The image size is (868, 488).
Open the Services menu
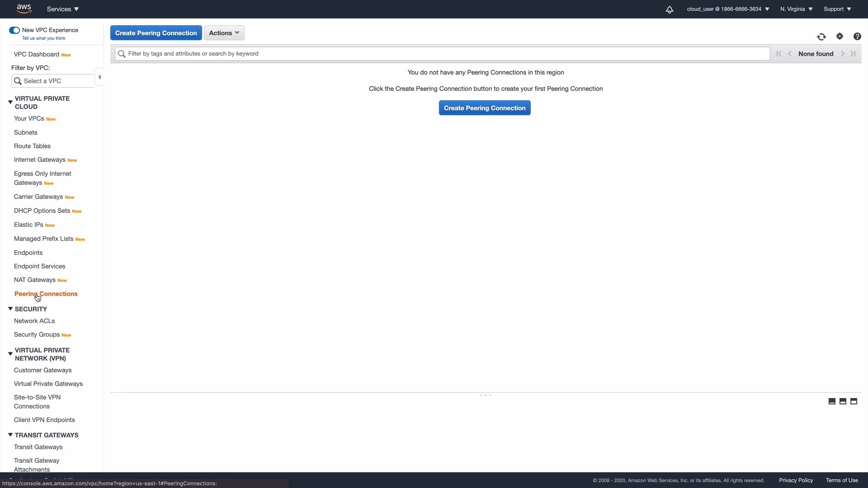[x=63, y=9]
